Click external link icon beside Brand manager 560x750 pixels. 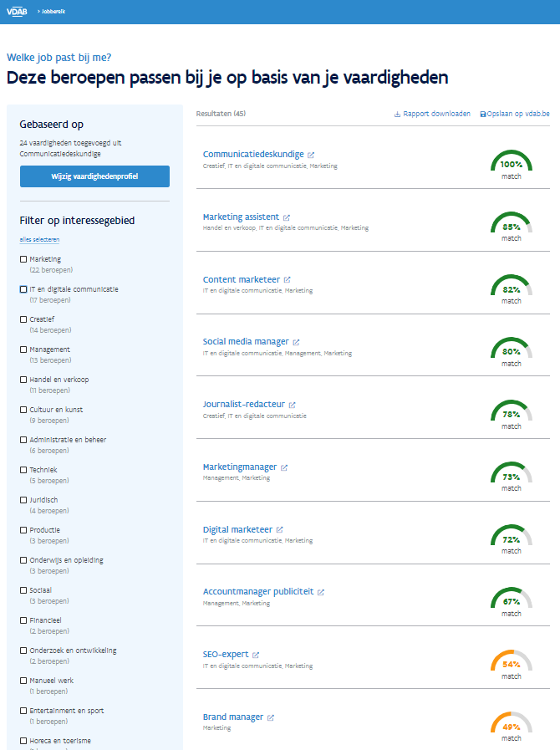click(x=271, y=717)
